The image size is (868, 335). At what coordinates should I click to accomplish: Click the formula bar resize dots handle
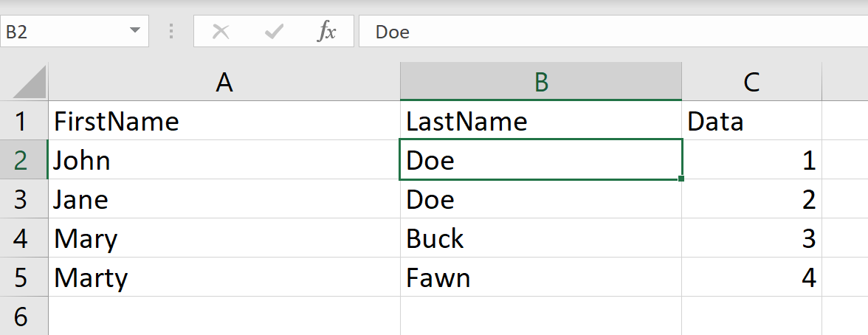[x=171, y=32]
